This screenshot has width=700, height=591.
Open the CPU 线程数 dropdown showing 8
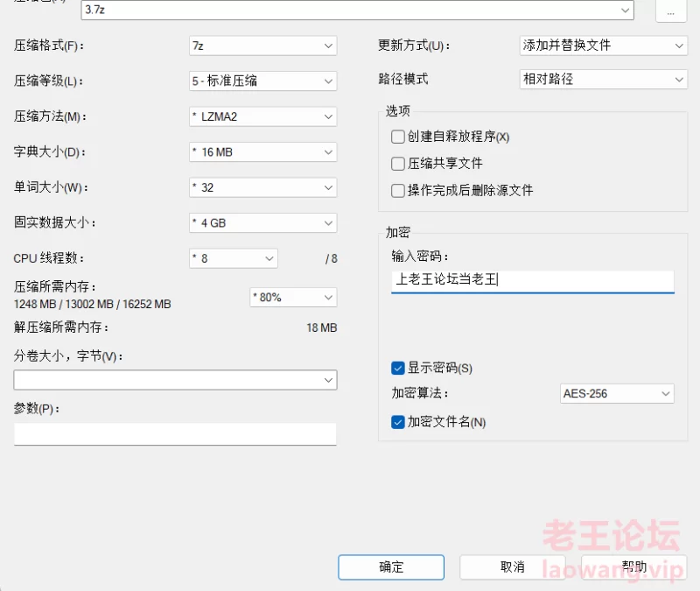coord(234,258)
